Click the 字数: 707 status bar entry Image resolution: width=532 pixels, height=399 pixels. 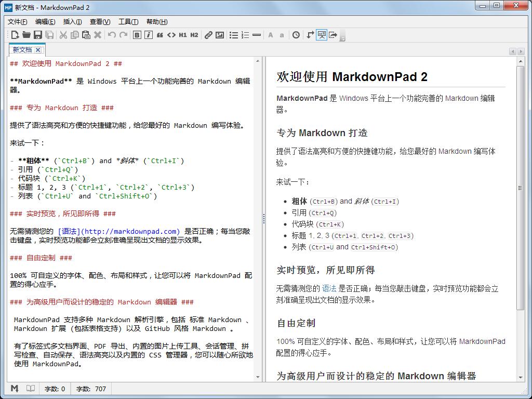91,389
